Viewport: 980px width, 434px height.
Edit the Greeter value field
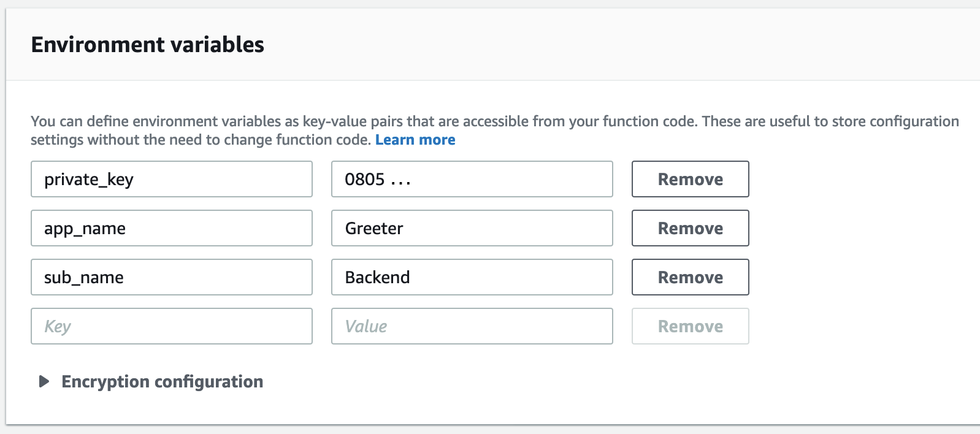472,228
